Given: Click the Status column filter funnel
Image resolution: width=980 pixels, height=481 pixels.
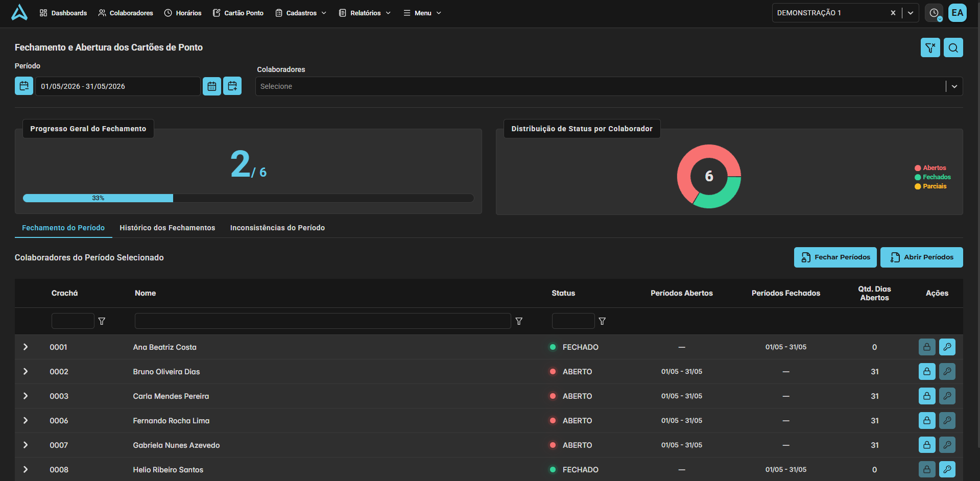Looking at the screenshot, I should click(x=602, y=321).
